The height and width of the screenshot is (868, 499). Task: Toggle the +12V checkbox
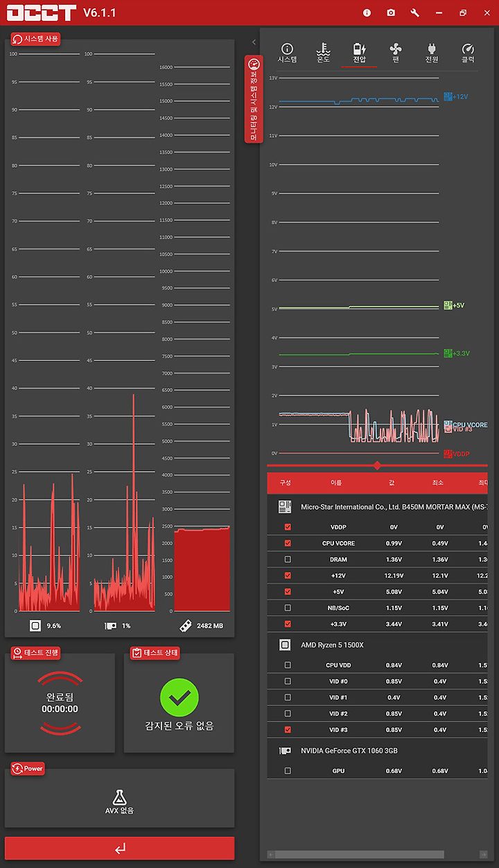(288, 575)
